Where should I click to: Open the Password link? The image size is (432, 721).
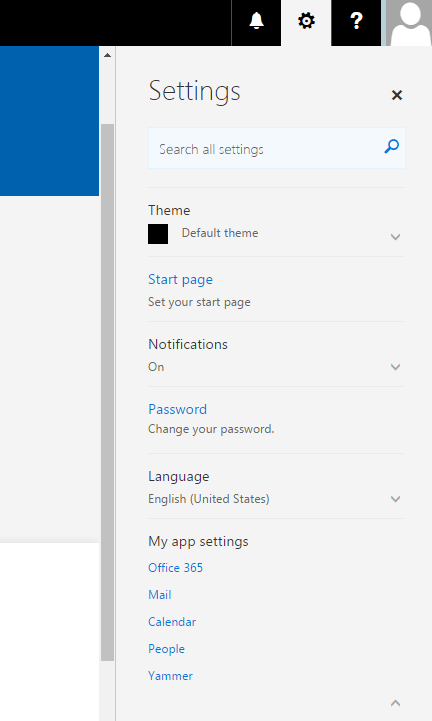pyautogui.click(x=178, y=409)
